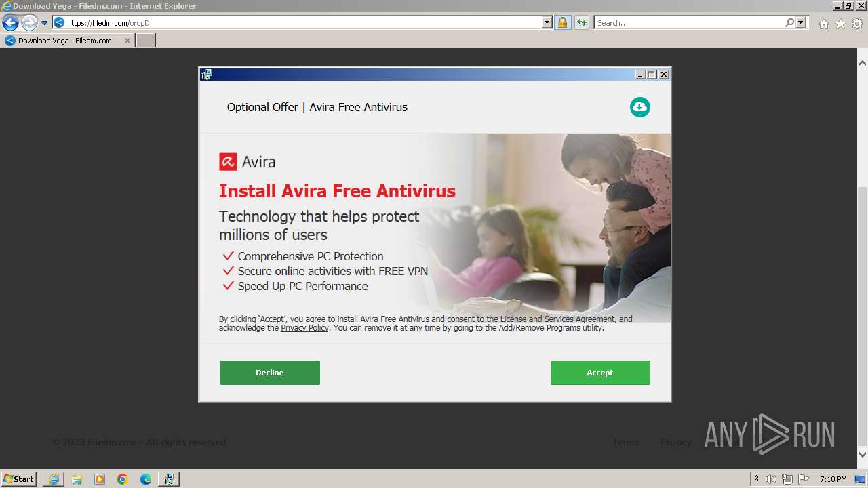Image resolution: width=868 pixels, height=488 pixels.
Task: Click the Install Avira Free Antivirus heading
Action: pos(337,191)
